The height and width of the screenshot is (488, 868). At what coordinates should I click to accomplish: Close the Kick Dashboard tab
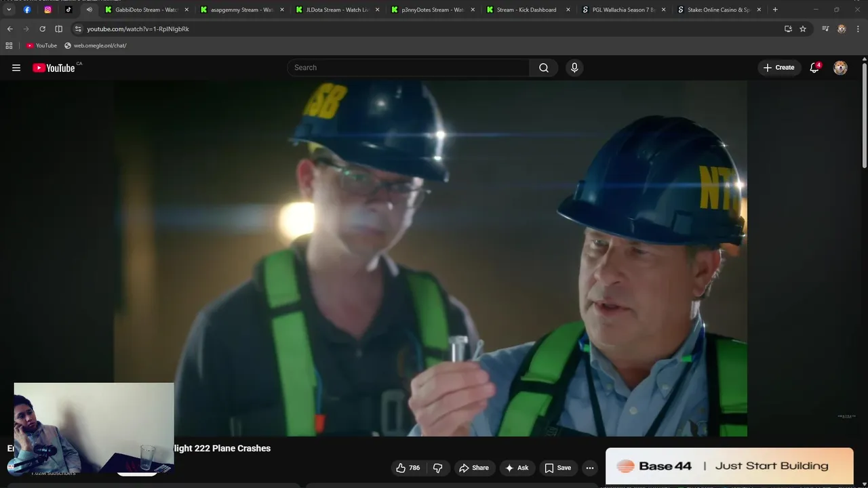[568, 9]
